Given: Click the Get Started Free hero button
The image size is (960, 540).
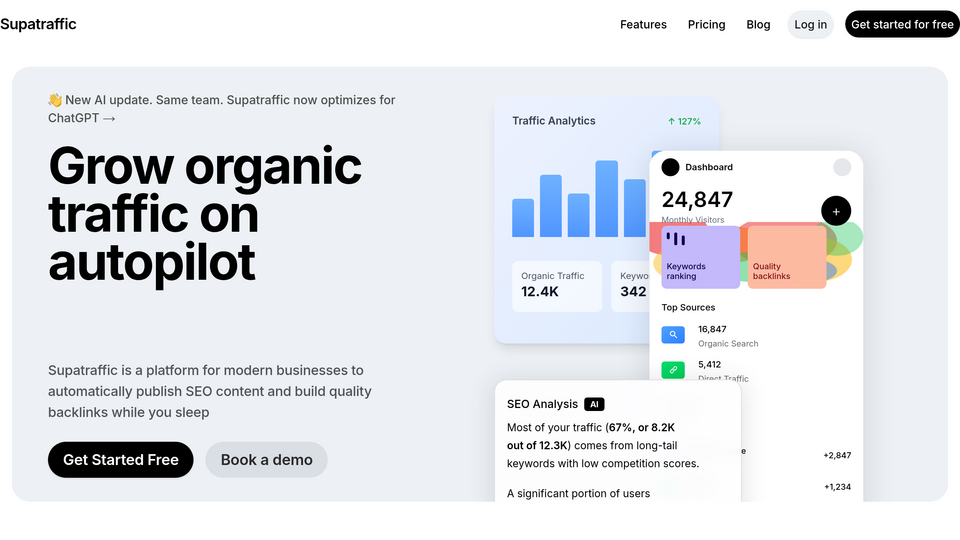Looking at the screenshot, I should [x=121, y=460].
